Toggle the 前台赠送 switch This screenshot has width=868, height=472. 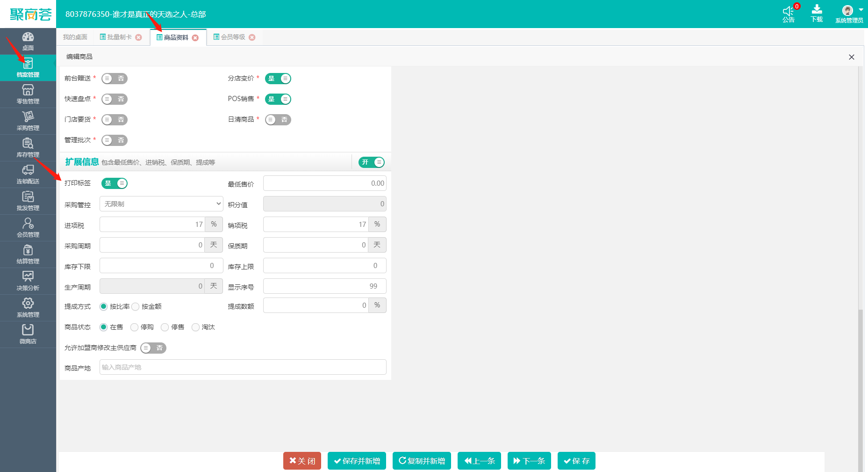tap(115, 79)
